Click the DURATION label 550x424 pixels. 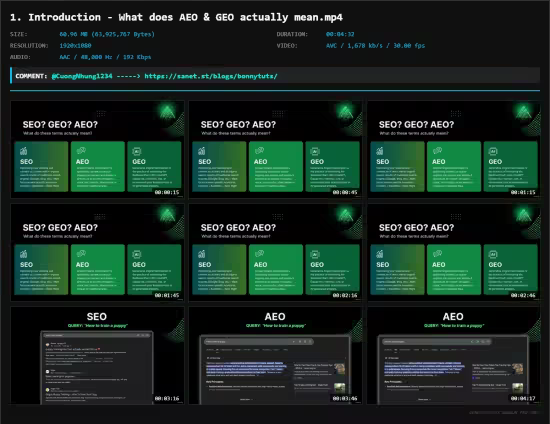pyautogui.click(x=292, y=34)
